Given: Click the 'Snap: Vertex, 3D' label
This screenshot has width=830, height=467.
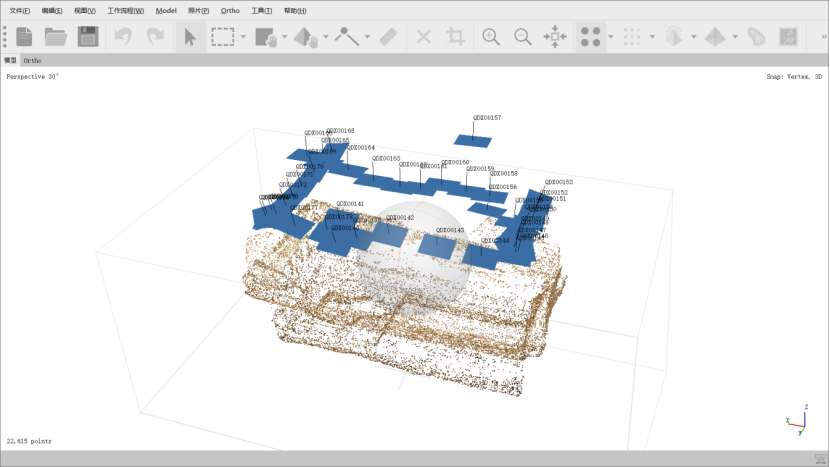Looking at the screenshot, I should coord(794,77).
